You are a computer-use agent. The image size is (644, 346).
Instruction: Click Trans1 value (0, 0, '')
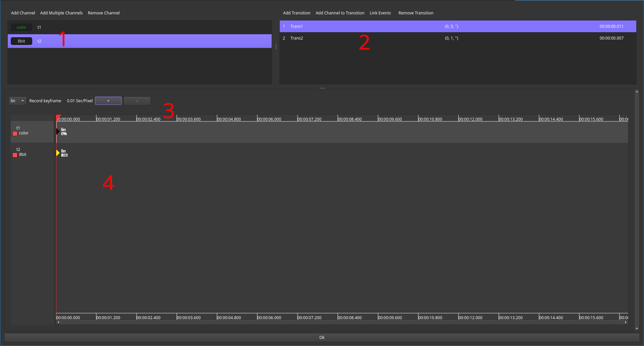coord(451,26)
